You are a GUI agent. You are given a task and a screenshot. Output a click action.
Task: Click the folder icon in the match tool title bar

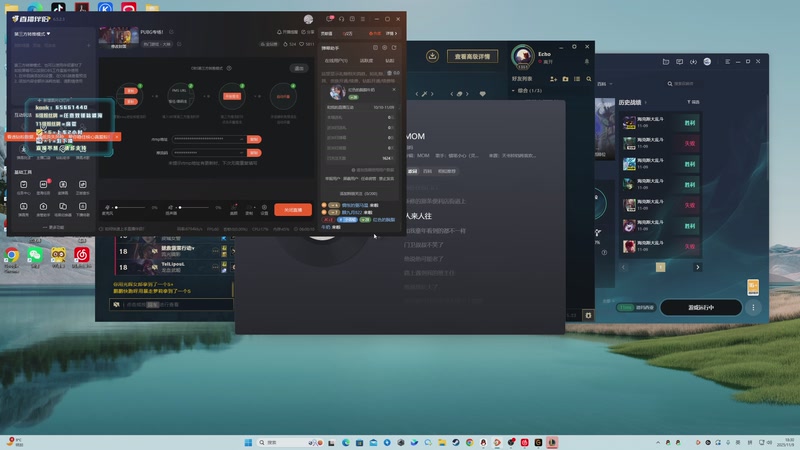pos(666,62)
